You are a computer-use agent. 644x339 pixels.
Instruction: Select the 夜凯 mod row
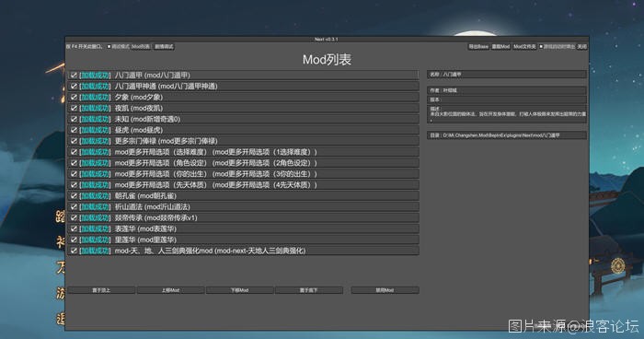click(244, 108)
